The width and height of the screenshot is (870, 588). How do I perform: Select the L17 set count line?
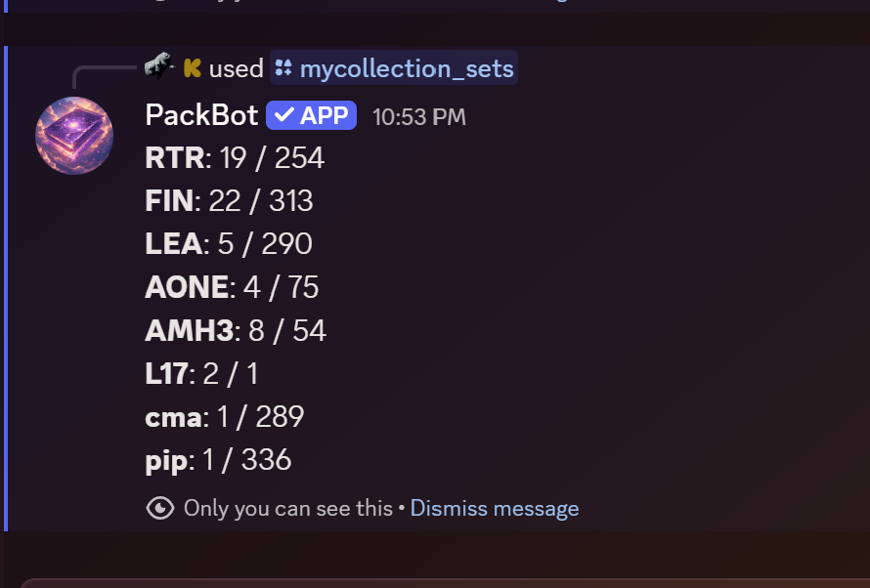(x=201, y=373)
